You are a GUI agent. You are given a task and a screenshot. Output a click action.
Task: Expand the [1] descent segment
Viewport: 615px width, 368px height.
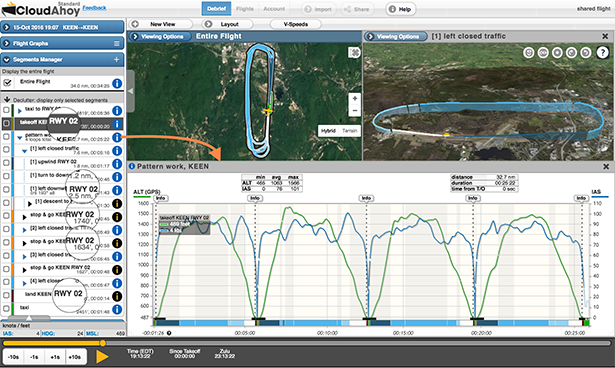[29, 204]
